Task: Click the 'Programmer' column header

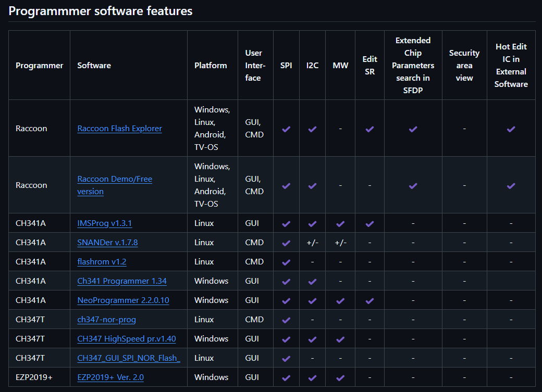Action: coord(40,65)
